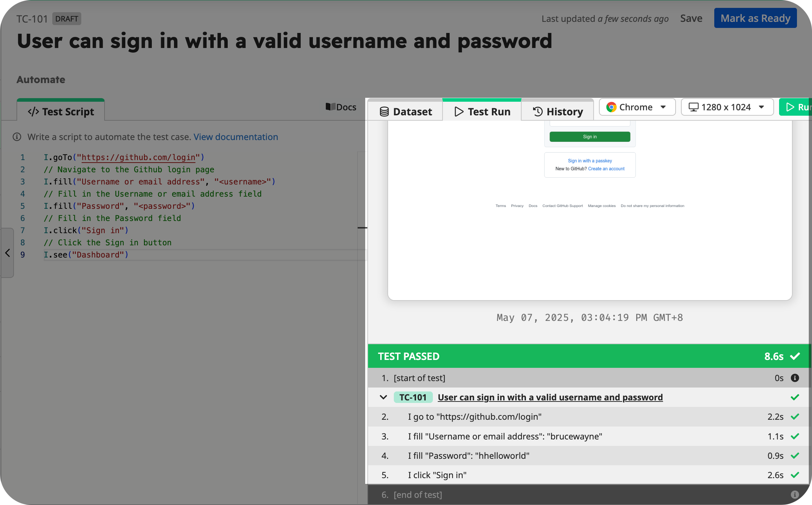Click the Save button
The image size is (812, 505).
tap(691, 18)
